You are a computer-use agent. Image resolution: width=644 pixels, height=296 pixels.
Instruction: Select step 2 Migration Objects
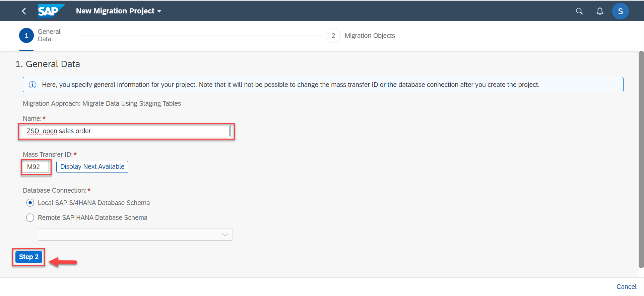pyautogui.click(x=361, y=36)
